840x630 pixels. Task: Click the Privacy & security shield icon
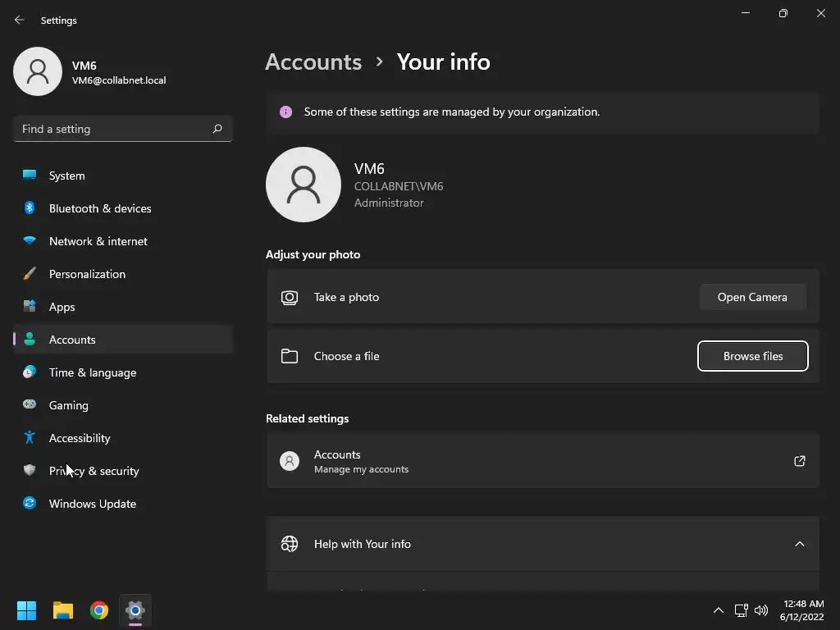pyautogui.click(x=30, y=471)
